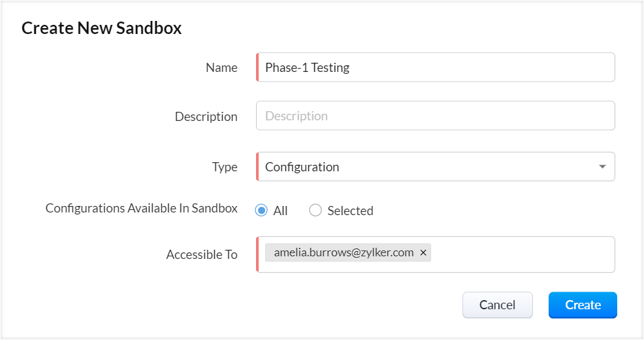Remove amelia.burrows@zylker.com using its x icon
644x340 pixels.
(x=423, y=252)
